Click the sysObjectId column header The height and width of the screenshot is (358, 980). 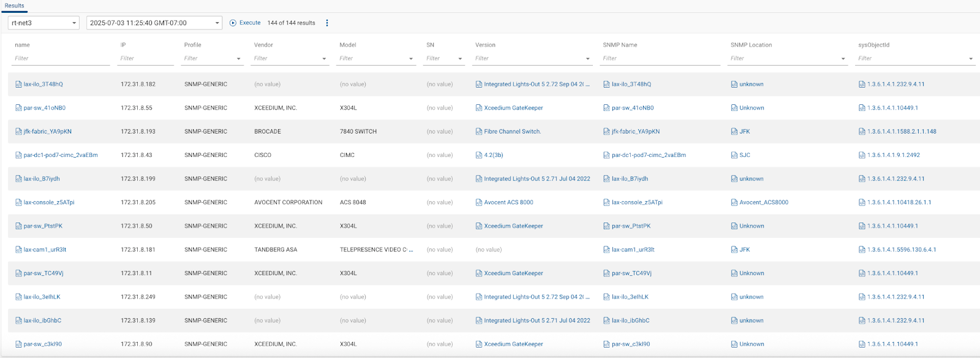point(873,45)
